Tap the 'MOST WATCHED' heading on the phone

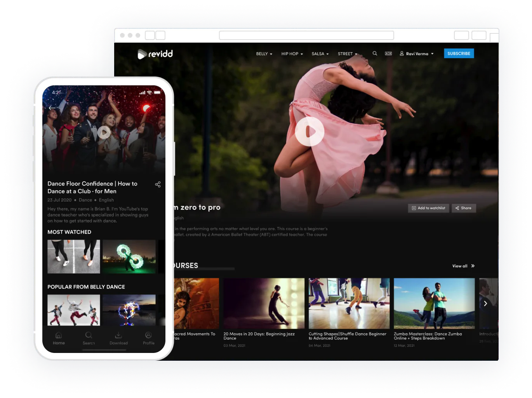(x=70, y=232)
